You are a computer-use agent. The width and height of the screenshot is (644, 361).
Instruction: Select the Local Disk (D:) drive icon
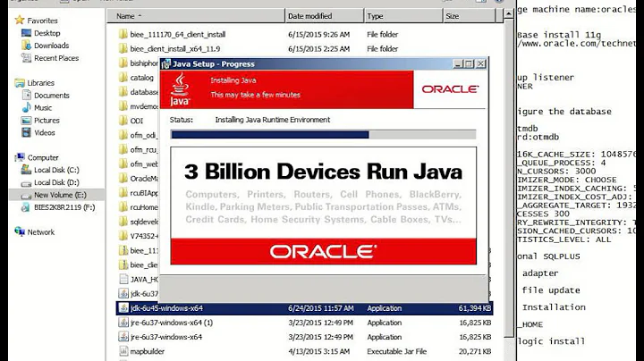pos(26,183)
